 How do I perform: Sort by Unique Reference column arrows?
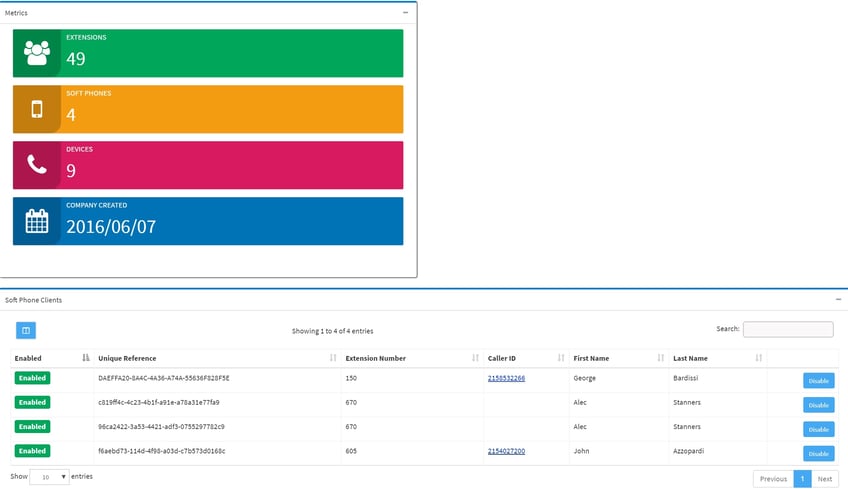click(x=333, y=358)
